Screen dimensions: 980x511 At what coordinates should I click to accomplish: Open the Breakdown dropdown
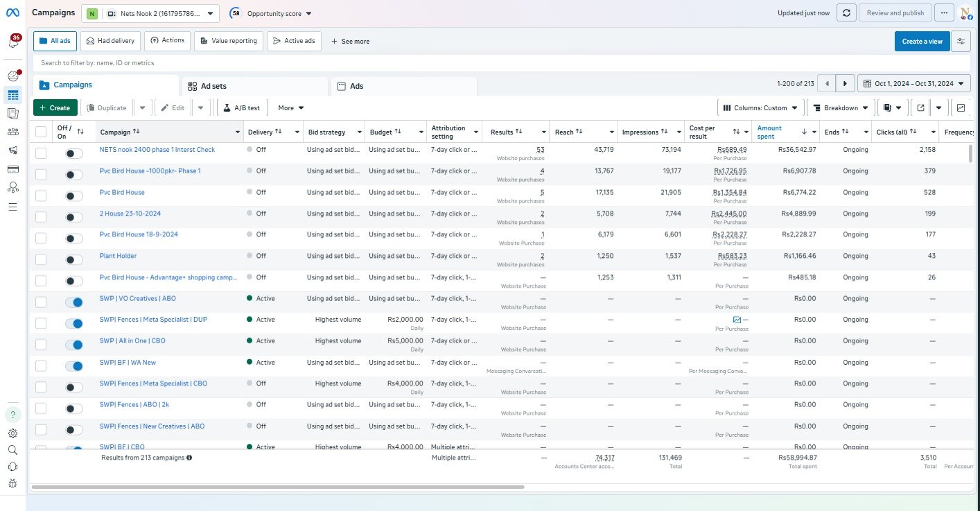(841, 107)
